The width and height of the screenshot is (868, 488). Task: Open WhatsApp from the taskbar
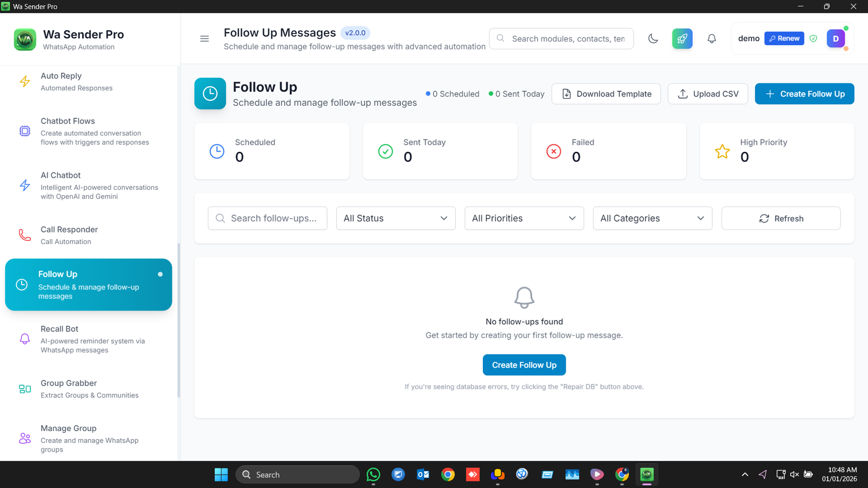(x=373, y=474)
